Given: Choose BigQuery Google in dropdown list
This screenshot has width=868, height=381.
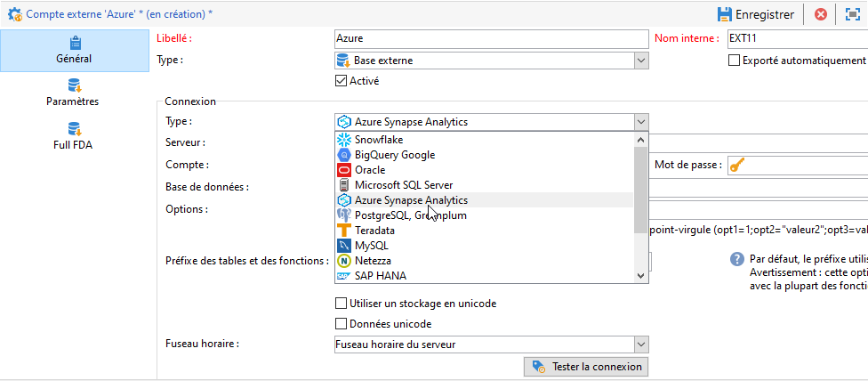Looking at the screenshot, I should (394, 155).
